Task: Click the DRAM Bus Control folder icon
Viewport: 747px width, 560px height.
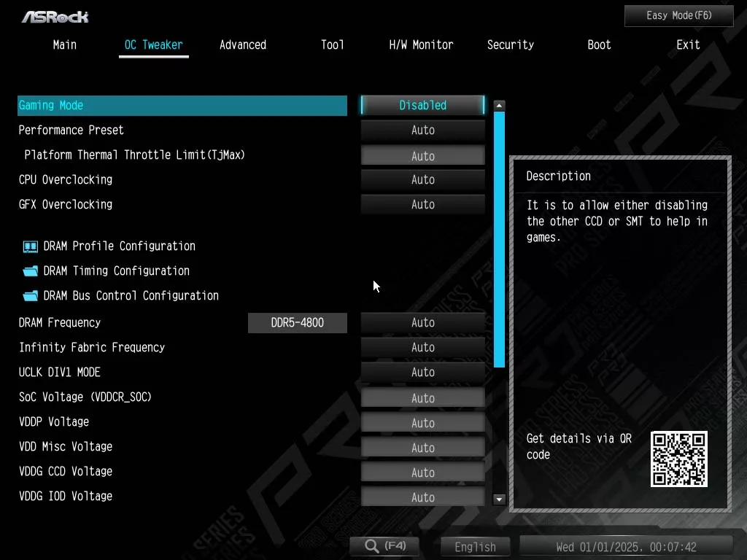Action: click(30, 296)
